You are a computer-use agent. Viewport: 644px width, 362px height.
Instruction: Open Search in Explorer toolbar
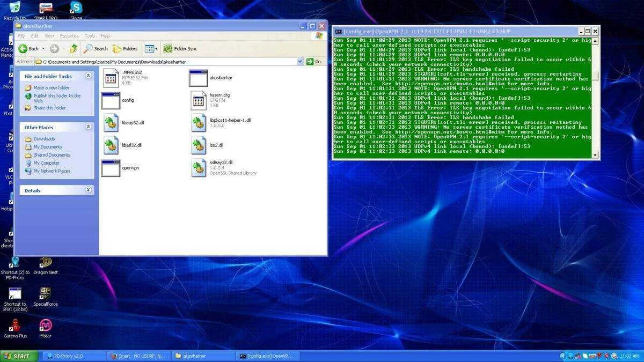[x=96, y=48]
